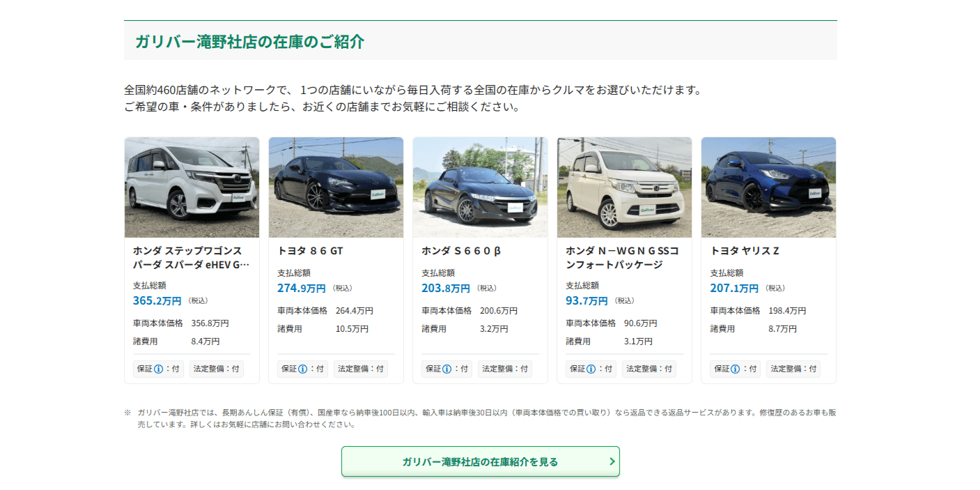Click fees 8.4万円 value

coord(205,342)
